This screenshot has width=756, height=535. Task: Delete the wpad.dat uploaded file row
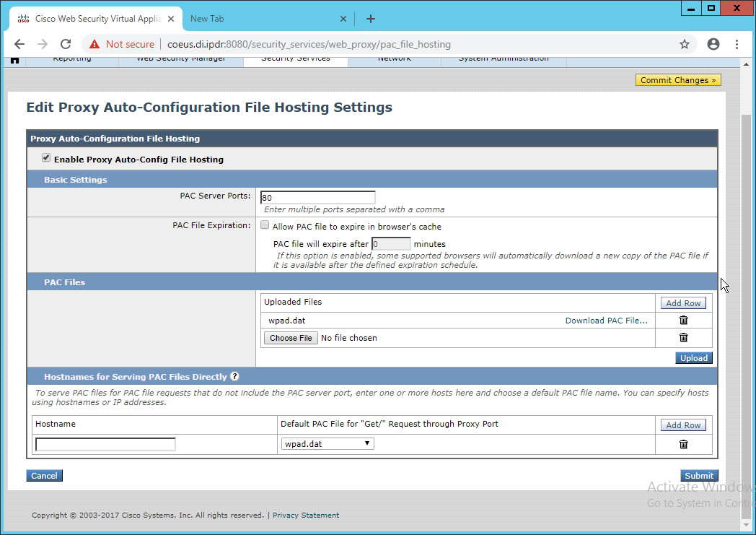click(683, 321)
